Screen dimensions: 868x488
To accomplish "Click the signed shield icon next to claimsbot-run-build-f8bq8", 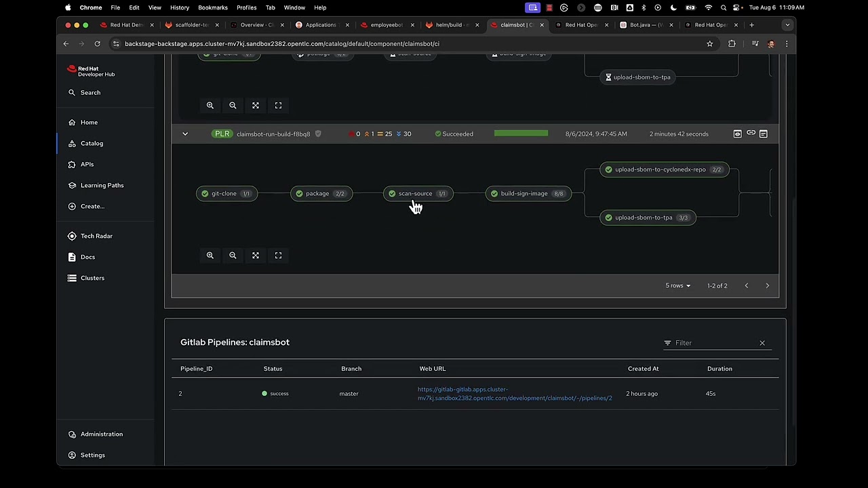I will 318,134.
